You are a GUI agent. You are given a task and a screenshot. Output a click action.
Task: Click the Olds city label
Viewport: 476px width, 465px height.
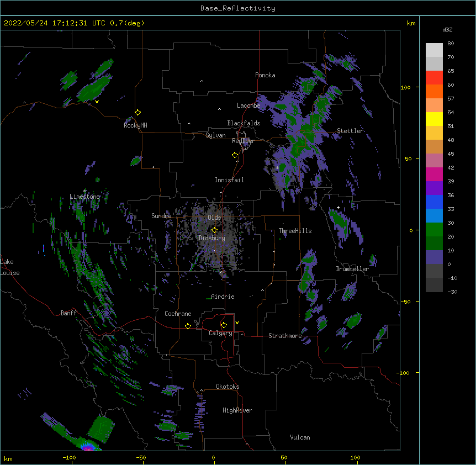(214, 218)
